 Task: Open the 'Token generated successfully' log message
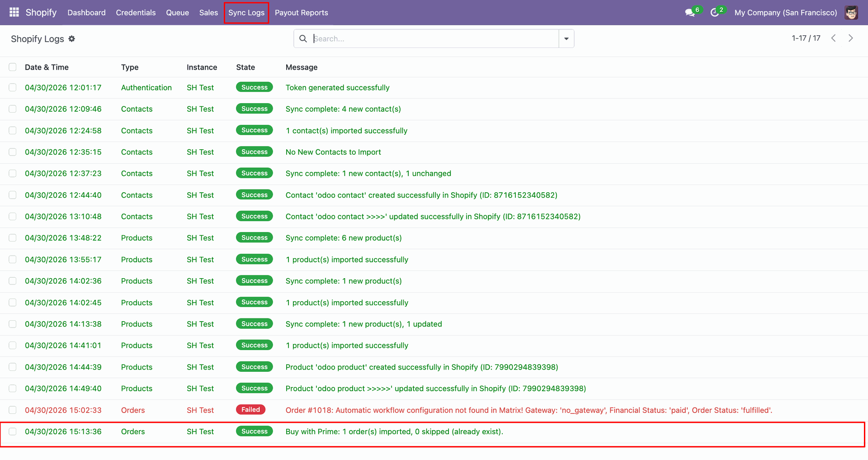click(x=337, y=88)
